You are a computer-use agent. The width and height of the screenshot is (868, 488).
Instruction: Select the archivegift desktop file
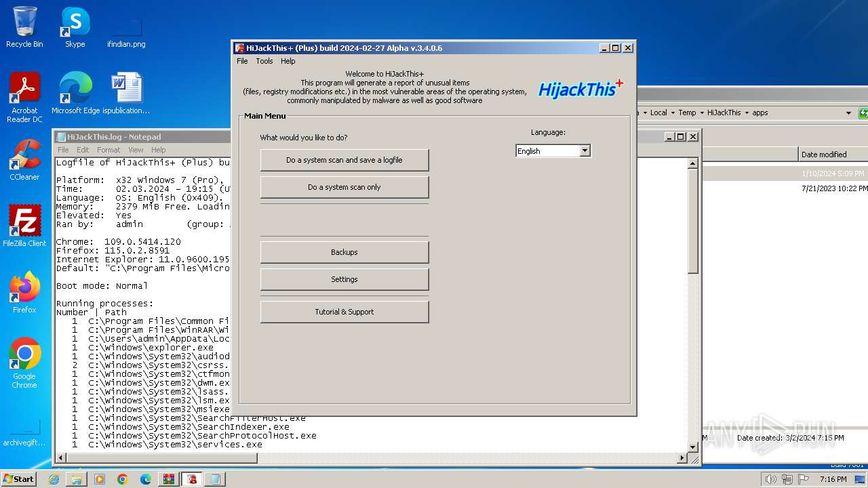24,431
